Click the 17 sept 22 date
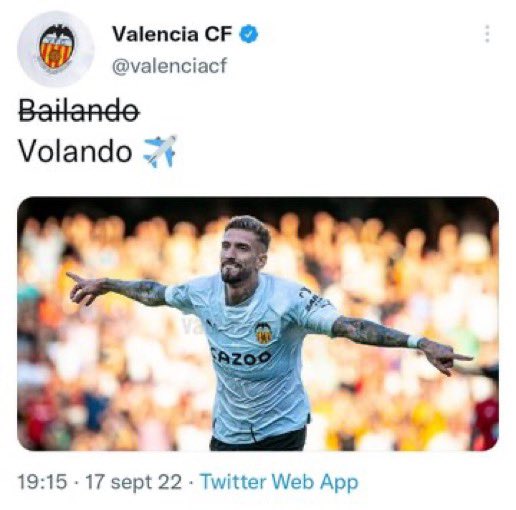This screenshot has width=516, height=510. [134, 482]
